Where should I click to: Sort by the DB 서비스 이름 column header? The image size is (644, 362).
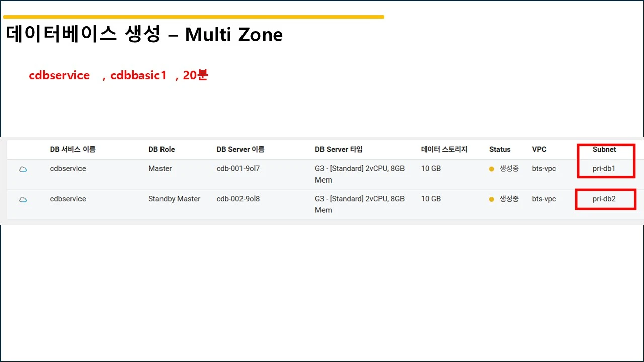pos(73,149)
